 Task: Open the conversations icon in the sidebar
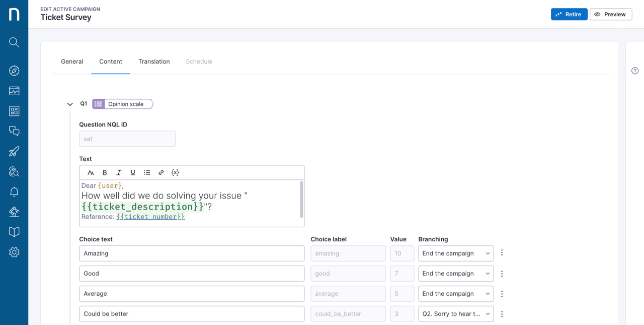tap(14, 131)
